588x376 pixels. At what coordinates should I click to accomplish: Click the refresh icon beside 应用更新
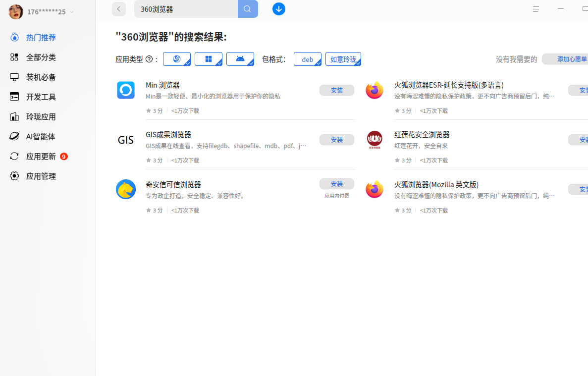tap(14, 157)
